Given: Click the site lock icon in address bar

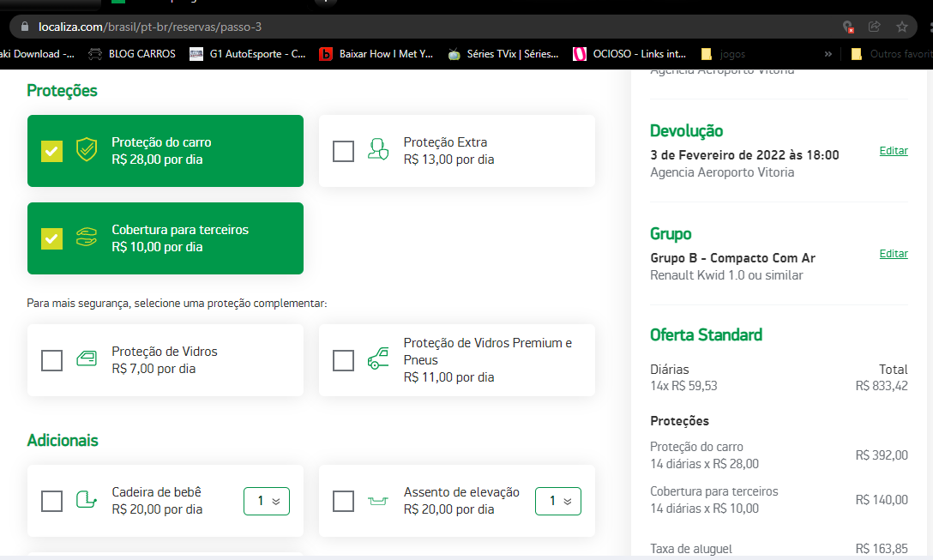Looking at the screenshot, I should pos(24,27).
